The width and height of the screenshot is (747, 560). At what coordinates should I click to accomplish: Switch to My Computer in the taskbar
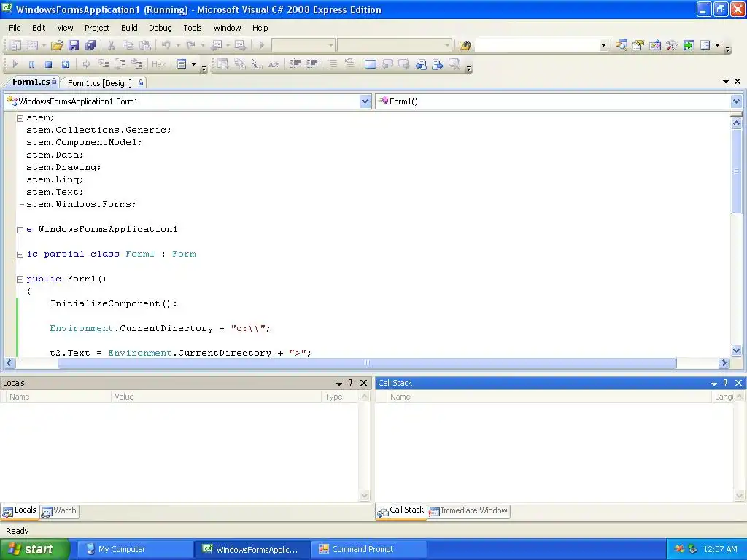[135, 549]
